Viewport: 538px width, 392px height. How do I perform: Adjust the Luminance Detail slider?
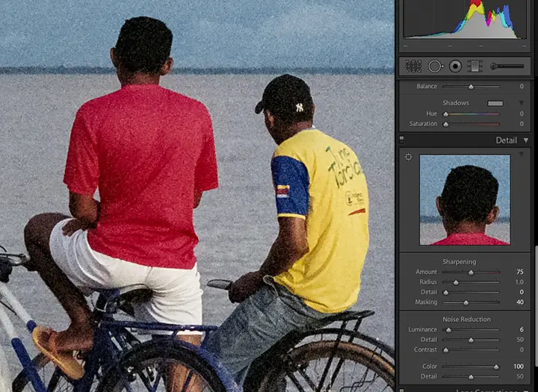click(471, 340)
